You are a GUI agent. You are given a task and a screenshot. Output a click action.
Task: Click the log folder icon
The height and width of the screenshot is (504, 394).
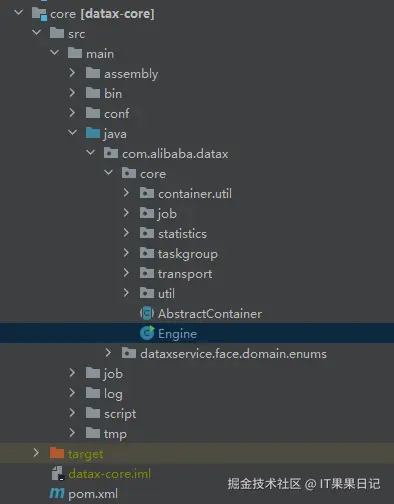click(93, 393)
